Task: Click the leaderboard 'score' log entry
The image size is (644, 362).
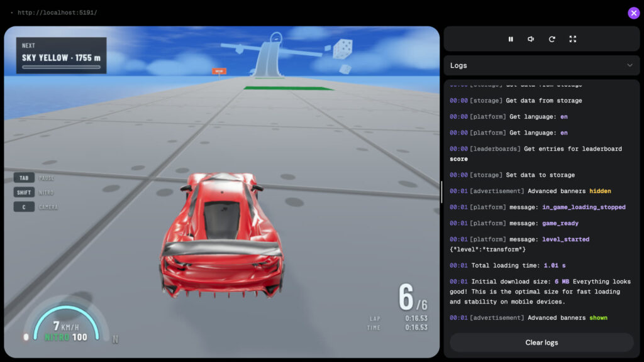Action: pos(536,153)
